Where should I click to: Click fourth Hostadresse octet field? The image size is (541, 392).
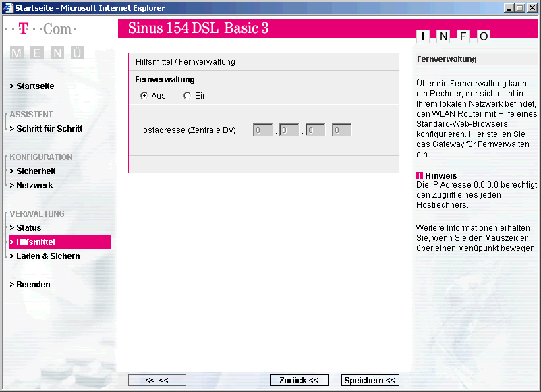tap(341, 130)
